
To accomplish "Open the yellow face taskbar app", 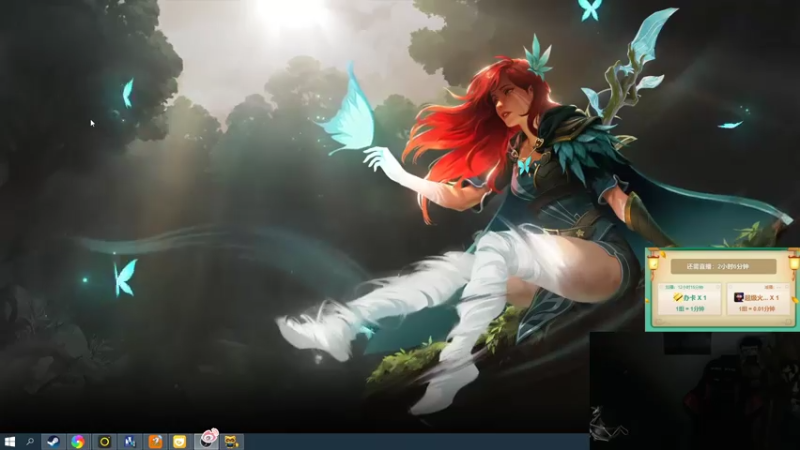I will (x=180, y=441).
